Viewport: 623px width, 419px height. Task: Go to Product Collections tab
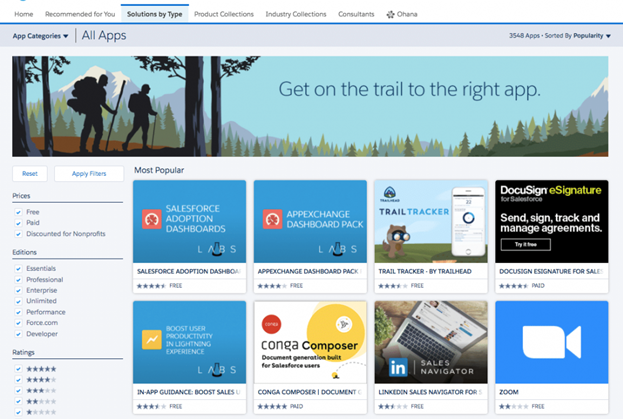pyautogui.click(x=224, y=14)
